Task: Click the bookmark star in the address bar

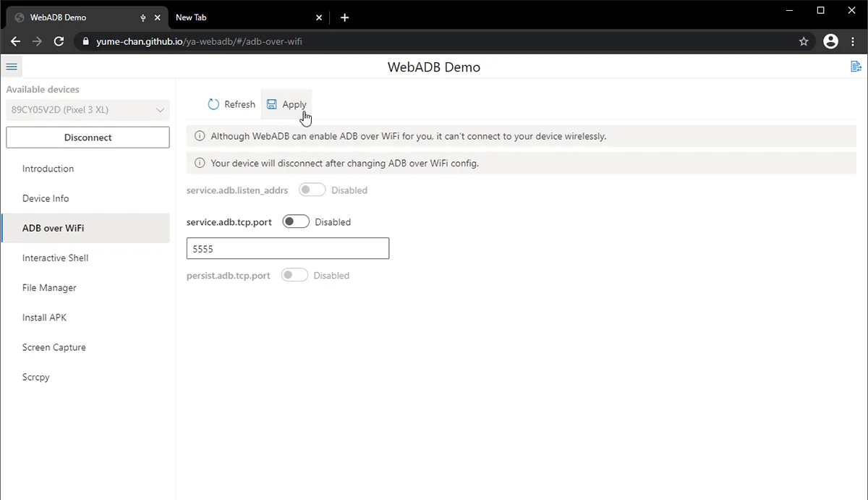Action: tap(804, 41)
